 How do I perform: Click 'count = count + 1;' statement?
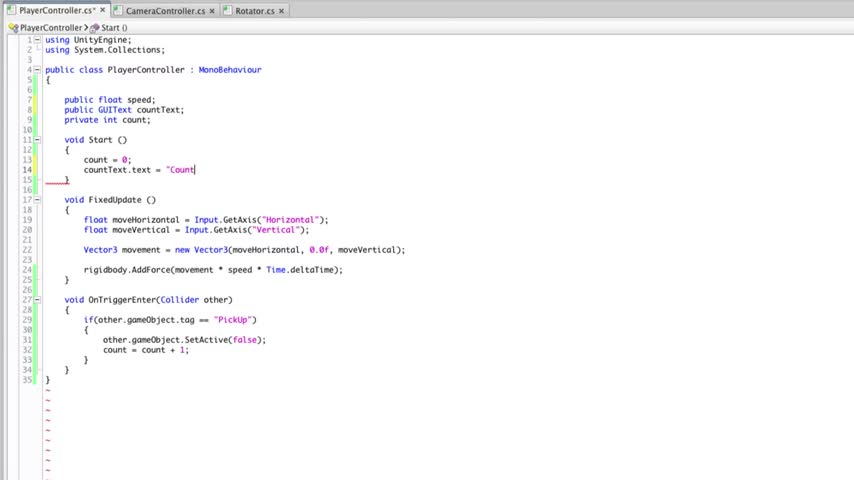pyautogui.click(x=146, y=350)
